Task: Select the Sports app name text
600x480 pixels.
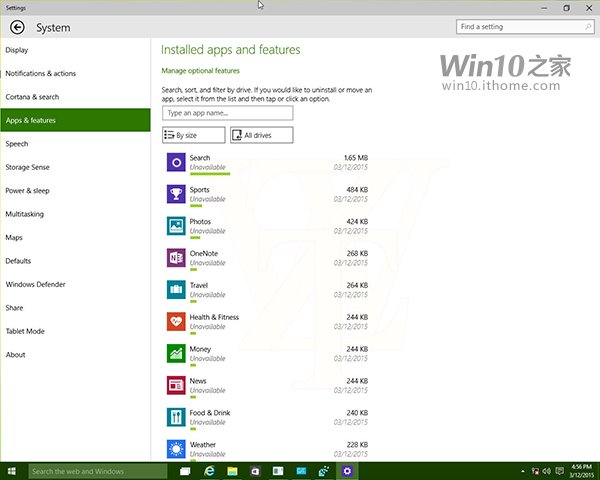Action: click(199, 189)
